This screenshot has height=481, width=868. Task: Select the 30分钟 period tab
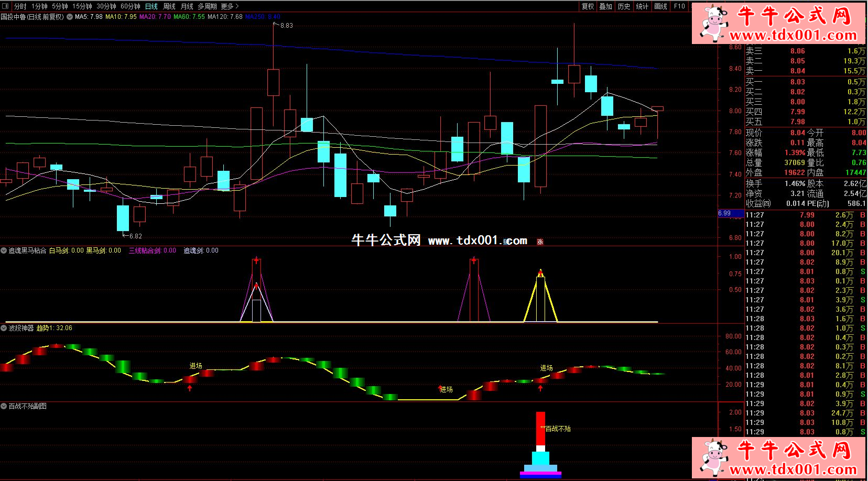click(x=106, y=6)
